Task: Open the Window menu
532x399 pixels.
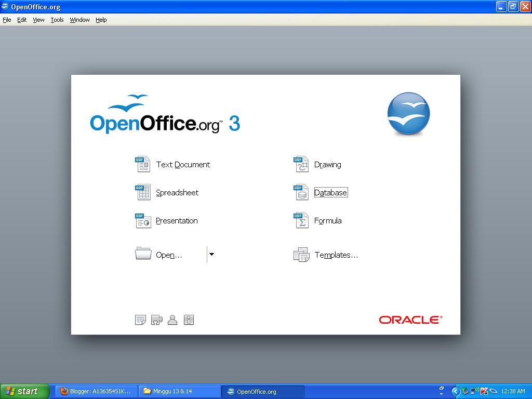Action: [x=79, y=20]
